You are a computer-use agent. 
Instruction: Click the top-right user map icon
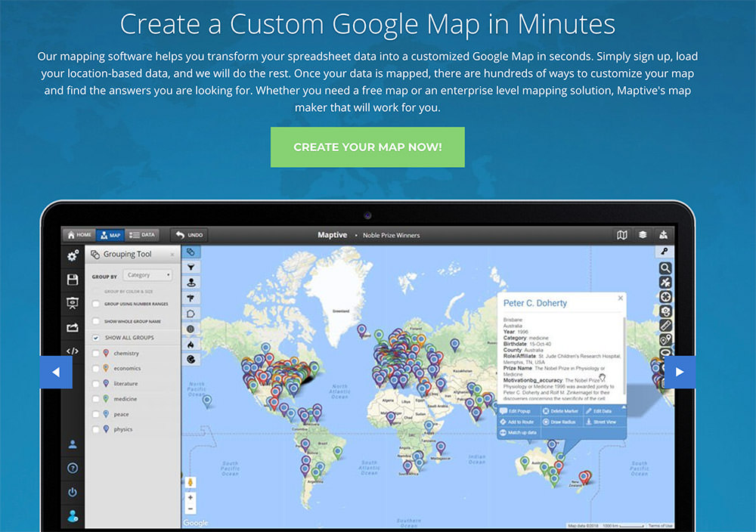pos(664,235)
